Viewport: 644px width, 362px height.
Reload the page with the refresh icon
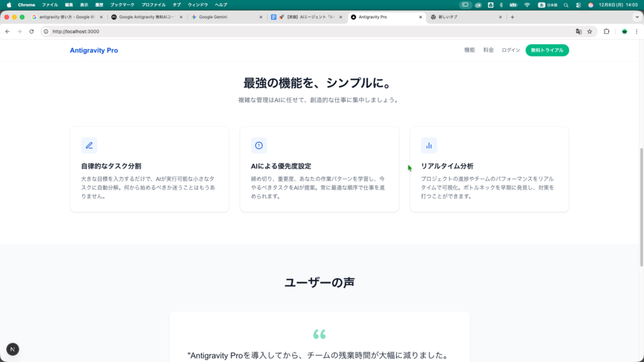[x=31, y=31]
